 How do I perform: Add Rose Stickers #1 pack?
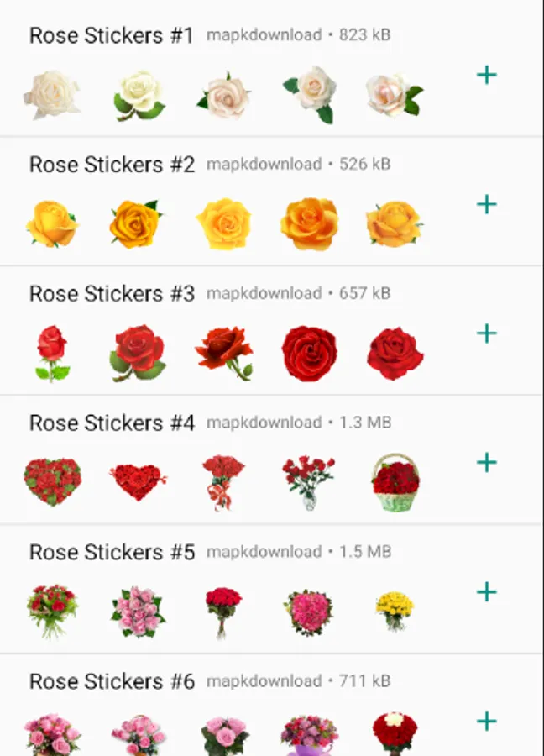point(487,75)
